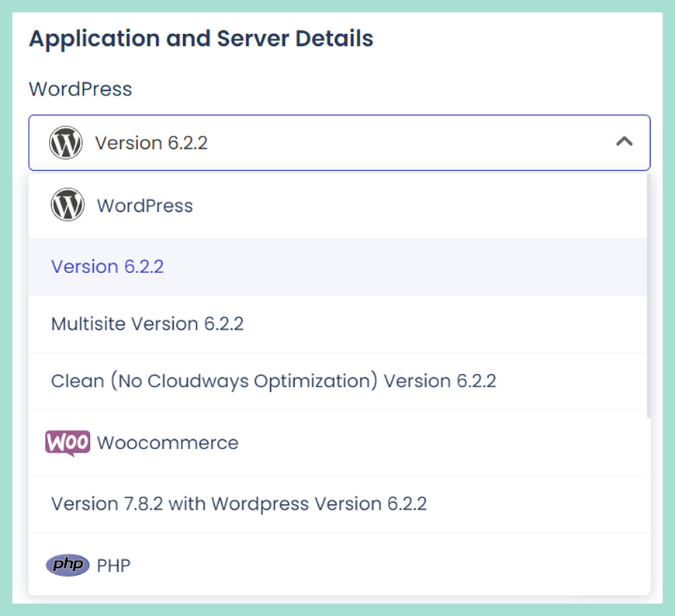Click the Application and Server Details heading
Image resolution: width=675 pixels, height=616 pixels.
[201, 39]
